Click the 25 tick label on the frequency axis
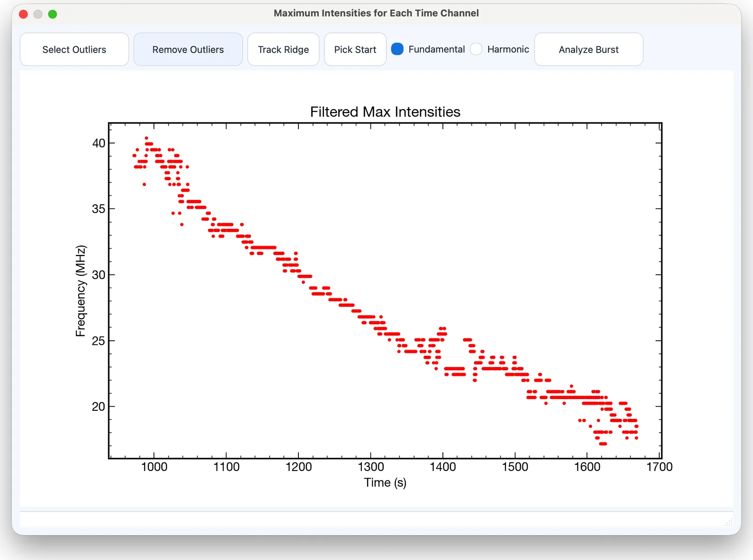This screenshot has width=753, height=560. 98,341
